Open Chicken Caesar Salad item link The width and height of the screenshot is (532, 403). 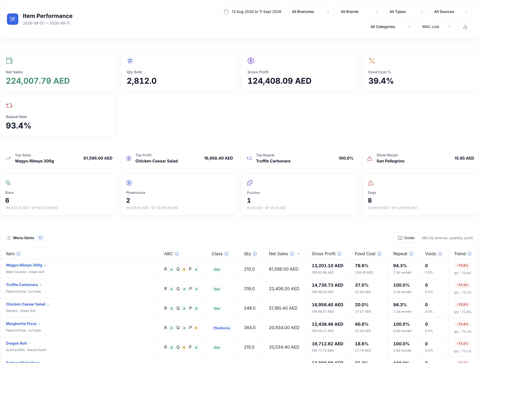tap(27, 304)
